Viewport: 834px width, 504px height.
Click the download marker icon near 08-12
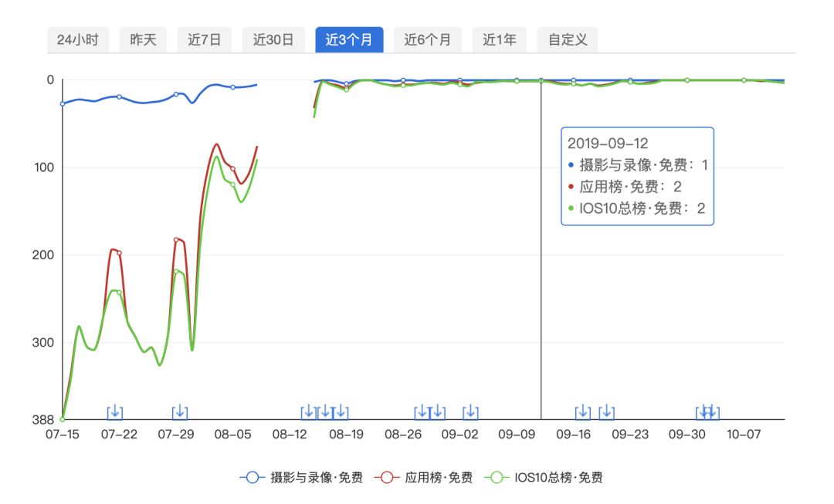(x=307, y=412)
